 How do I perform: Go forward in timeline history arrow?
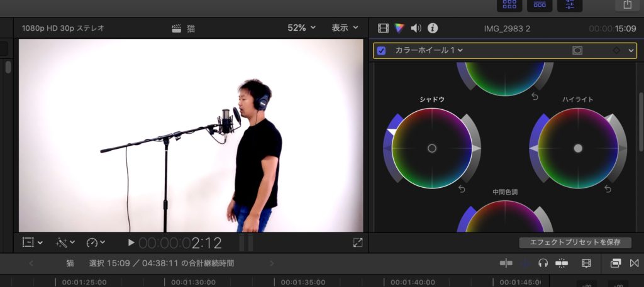(272, 263)
